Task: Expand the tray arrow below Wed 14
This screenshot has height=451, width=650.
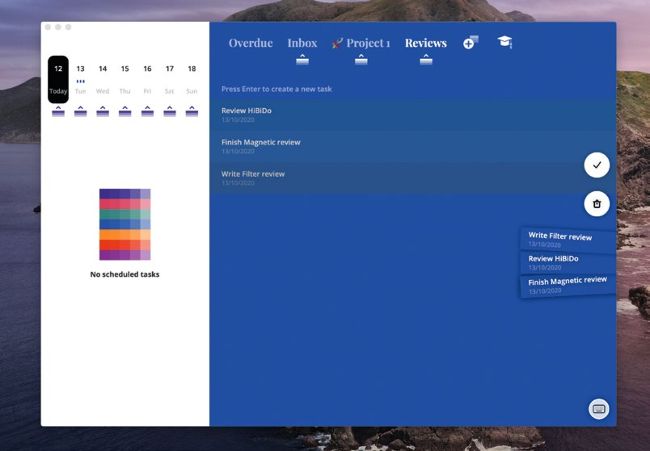Action: pyautogui.click(x=103, y=112)
